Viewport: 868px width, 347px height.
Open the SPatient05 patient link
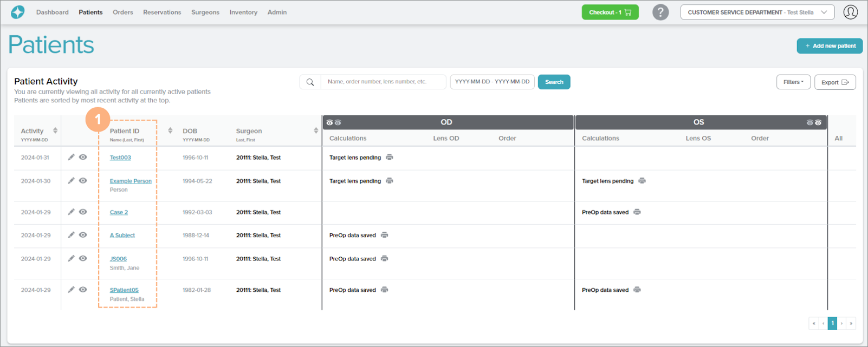tap(124, 290)
